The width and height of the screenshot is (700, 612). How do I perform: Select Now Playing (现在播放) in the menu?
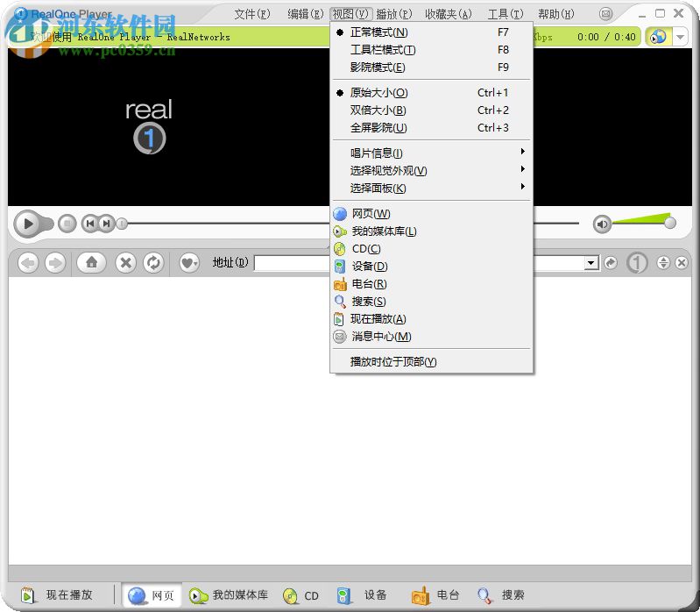coord(432,318)
